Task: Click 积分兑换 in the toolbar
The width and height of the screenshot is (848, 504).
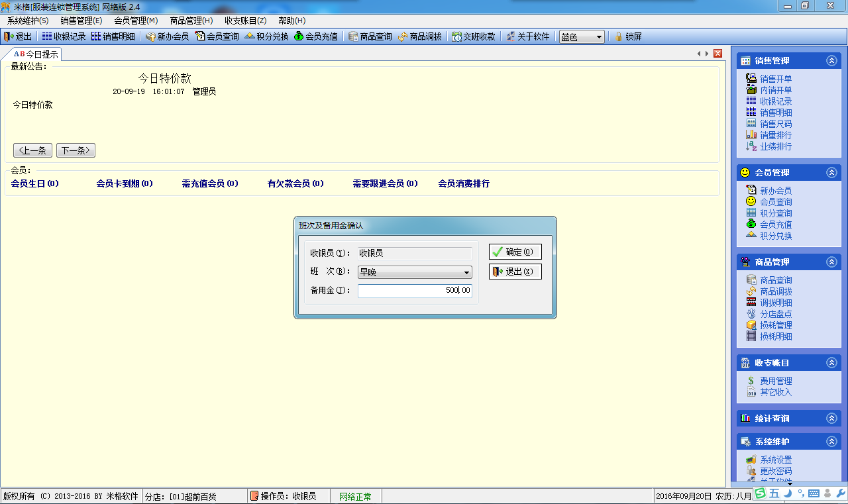Action: 266,37
